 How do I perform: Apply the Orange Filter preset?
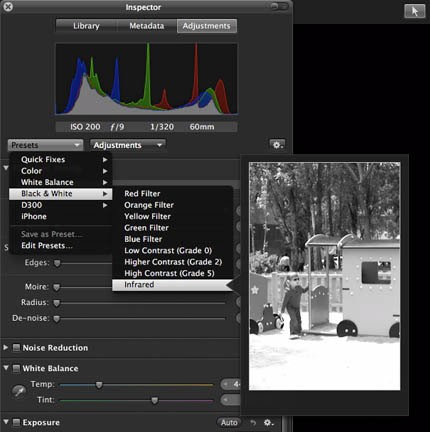pos(172,205)
